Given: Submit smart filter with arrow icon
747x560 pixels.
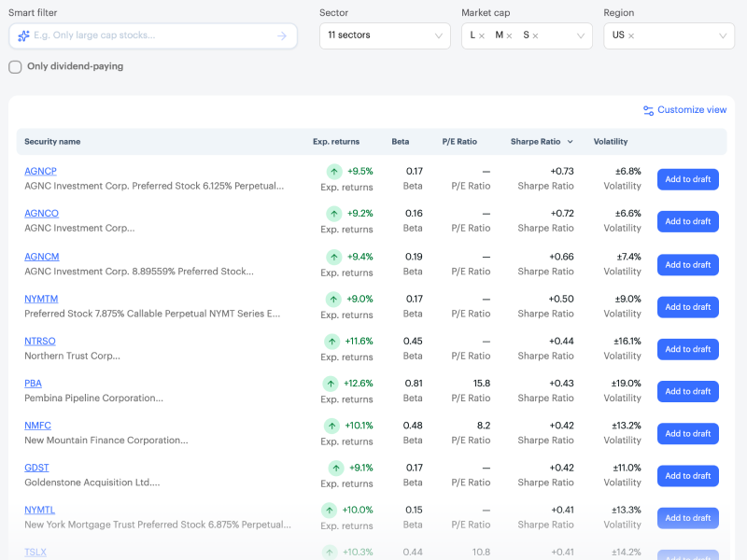Looking at the screenshot, I should 282,35.
